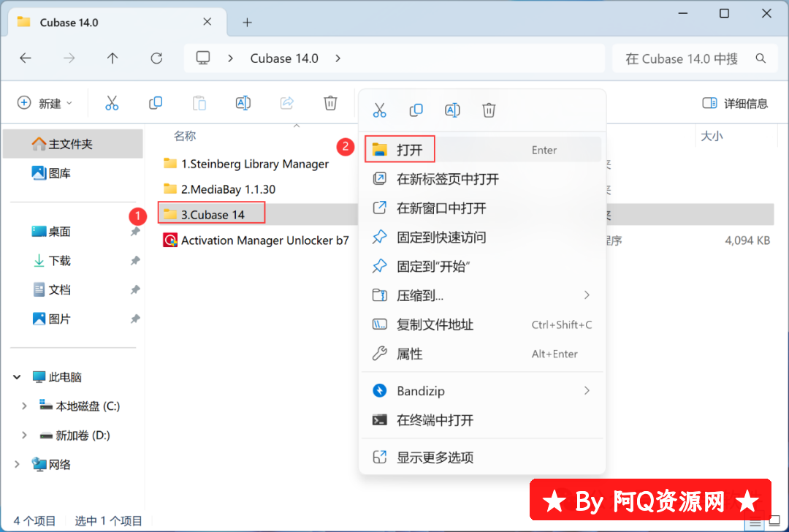Pin icon beside 文档 in sidebar
The image size is (789, 532).
(135, 290)
